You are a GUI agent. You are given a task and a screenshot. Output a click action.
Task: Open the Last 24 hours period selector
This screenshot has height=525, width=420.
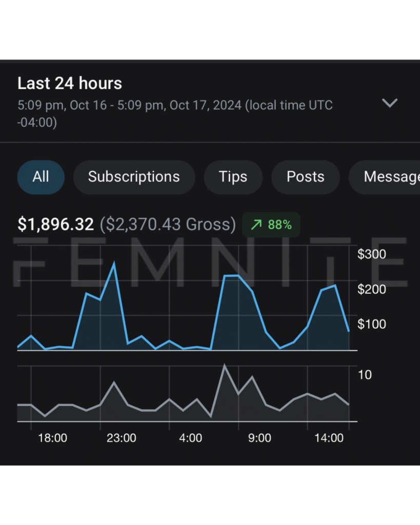(70, 84)
